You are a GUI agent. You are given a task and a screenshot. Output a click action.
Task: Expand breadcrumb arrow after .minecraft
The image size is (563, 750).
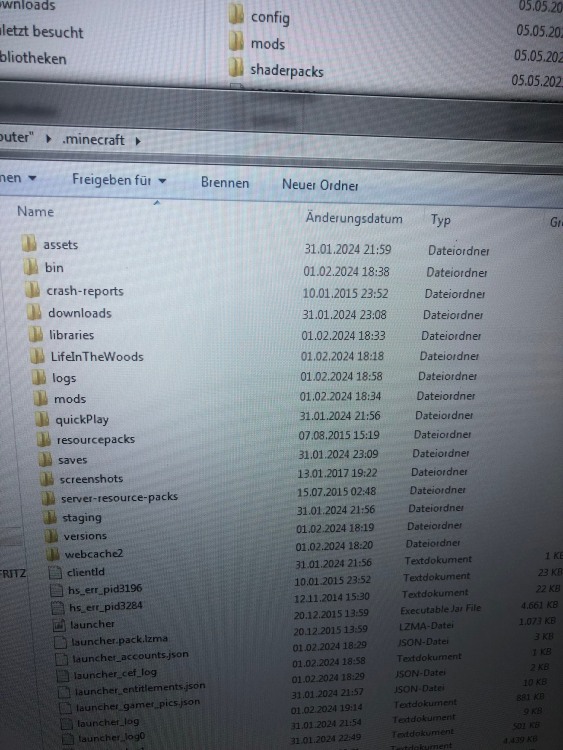click(x=138, y=141)
